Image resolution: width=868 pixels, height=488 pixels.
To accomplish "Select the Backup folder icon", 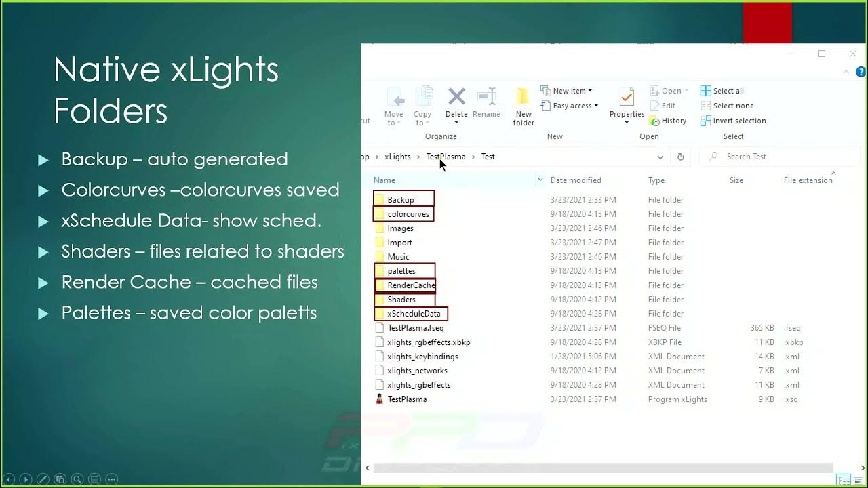I will [380, 200].
